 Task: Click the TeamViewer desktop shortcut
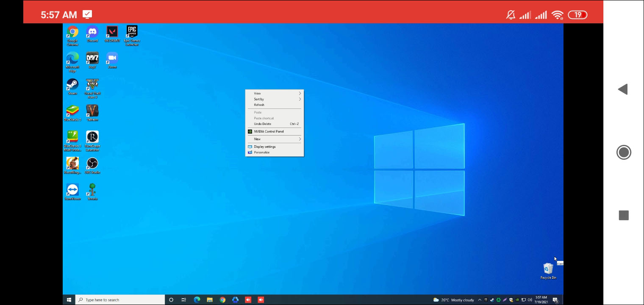tap(72, 190)
